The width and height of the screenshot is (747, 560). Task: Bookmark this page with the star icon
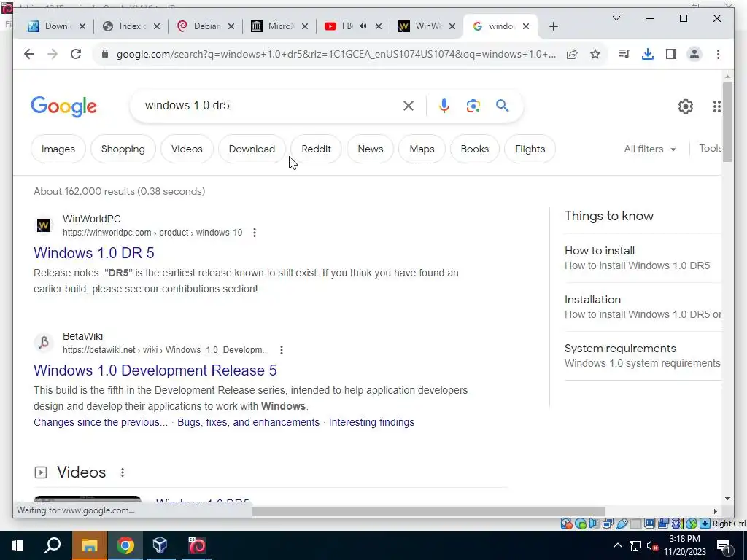(595, 54)
